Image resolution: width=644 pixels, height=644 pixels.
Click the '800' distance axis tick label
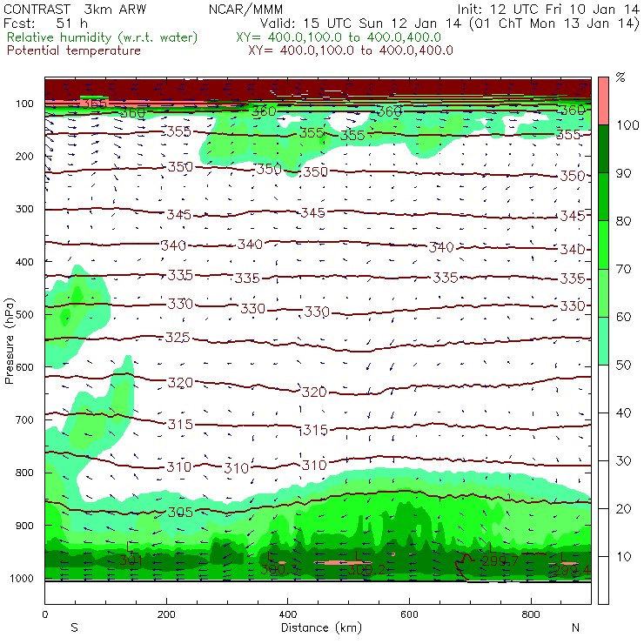[x=531, y=614]
